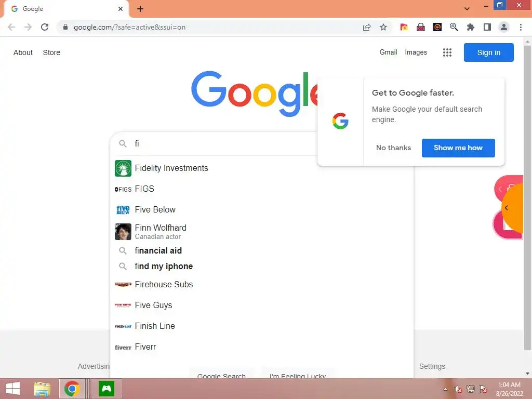
Task: Share this page icon in address bar
Action: 367,27
